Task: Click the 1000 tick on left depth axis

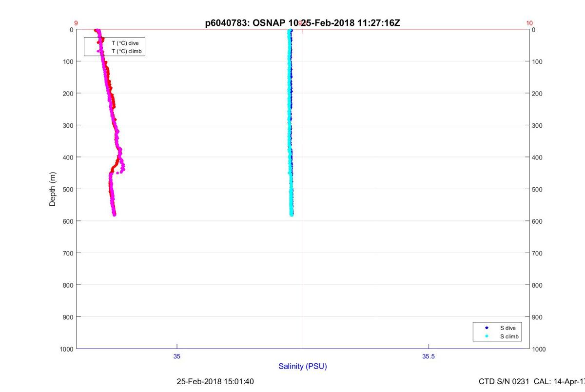Action: [x=67, y=349]
